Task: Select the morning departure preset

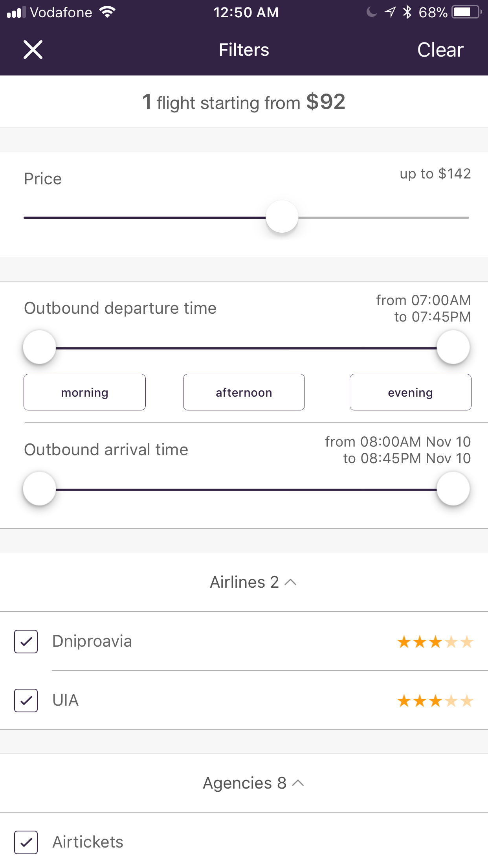Action: 84,392
